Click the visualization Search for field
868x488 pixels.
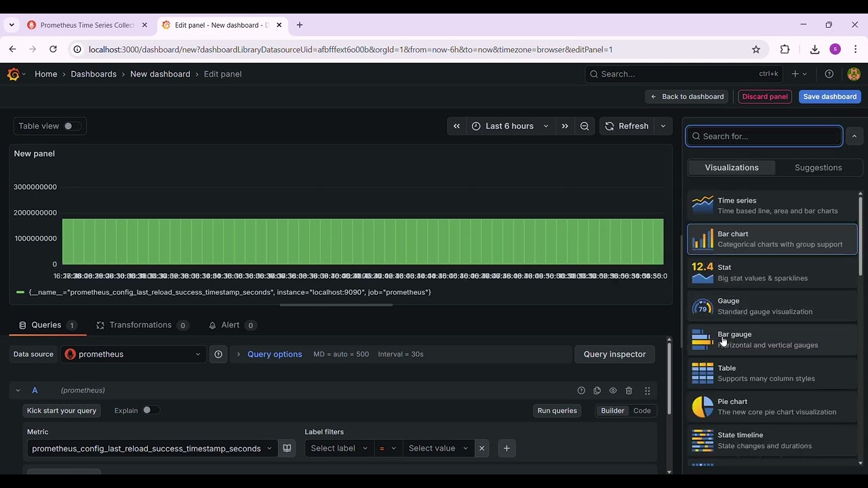tap(764, 136)
